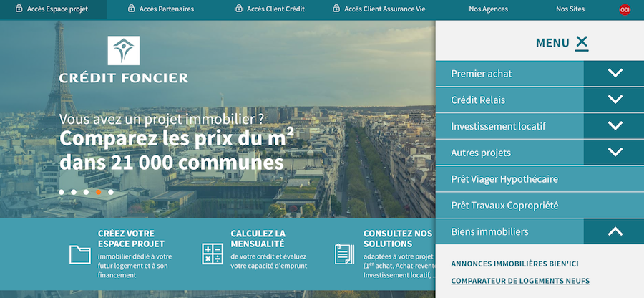Image resolution: width=644 pixels, height=298 pixels.
Task: Select the fifth carousel slide dot
Action: click(110, 192)
